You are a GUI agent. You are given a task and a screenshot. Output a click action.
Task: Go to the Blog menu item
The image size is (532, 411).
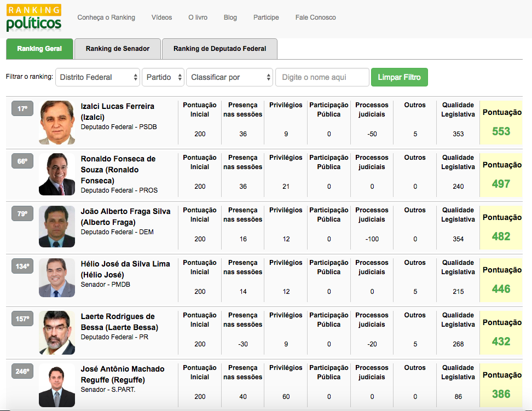(x=230, y=18)
